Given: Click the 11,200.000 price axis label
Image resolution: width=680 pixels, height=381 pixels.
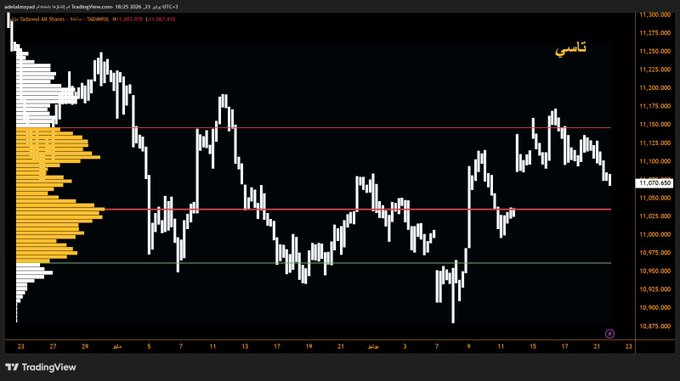Looking at the screenshot, I should 655,88.
